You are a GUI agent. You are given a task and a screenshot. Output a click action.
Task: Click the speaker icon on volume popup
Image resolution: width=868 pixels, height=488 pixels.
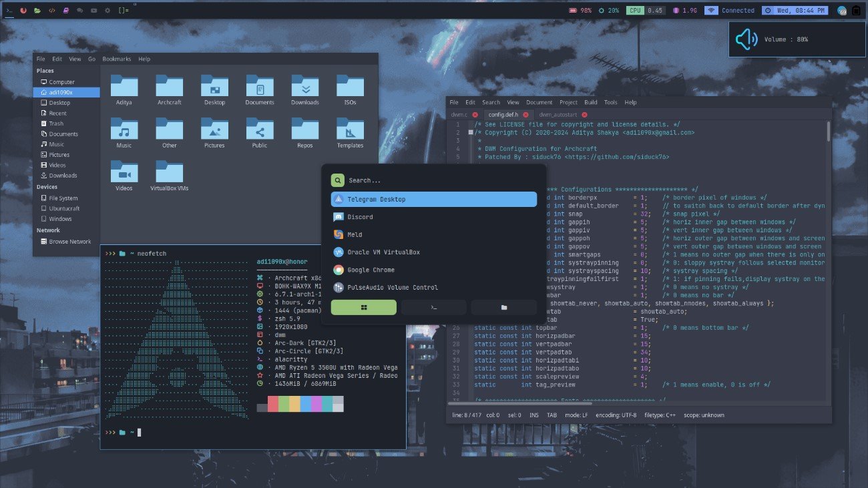(x=747, y=39)
